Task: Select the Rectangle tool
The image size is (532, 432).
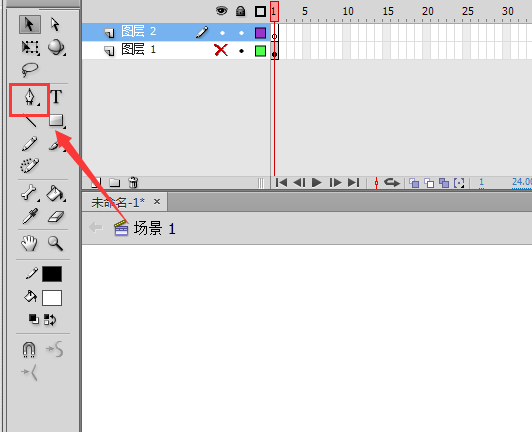Action: [x=57, y=121]
